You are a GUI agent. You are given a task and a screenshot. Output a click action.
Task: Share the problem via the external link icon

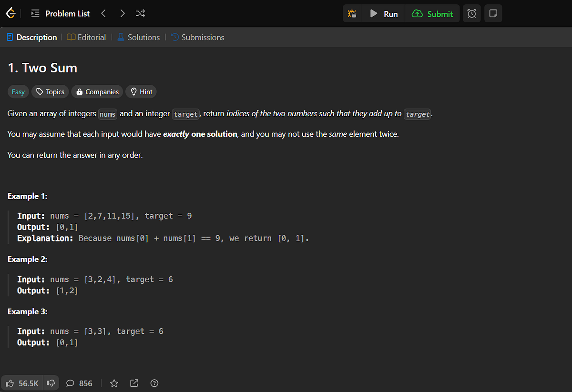coord(134,383)
